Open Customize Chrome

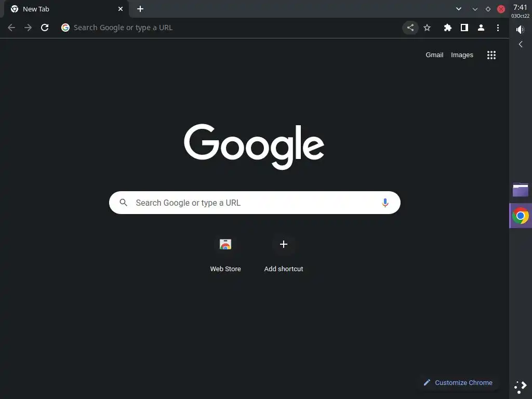coord(458,382)
